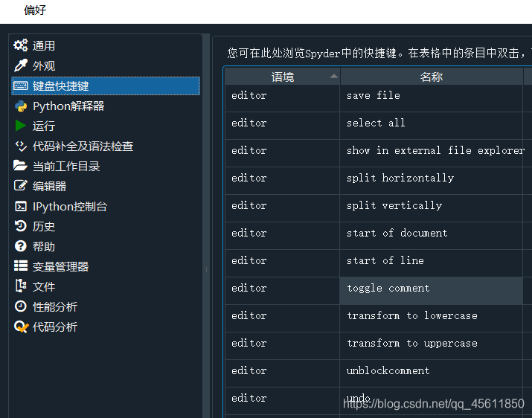532x418 pixels.
Task: Sort by the 语境 column header
Action: click(282, 77)
